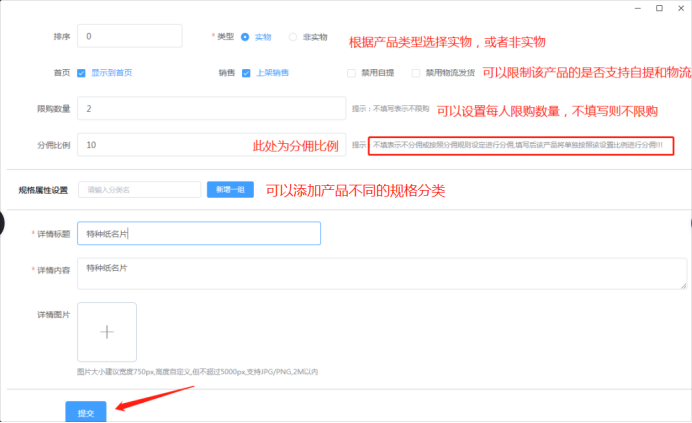Uncheck the 显示到首页 checkbox

pos(82,72)
